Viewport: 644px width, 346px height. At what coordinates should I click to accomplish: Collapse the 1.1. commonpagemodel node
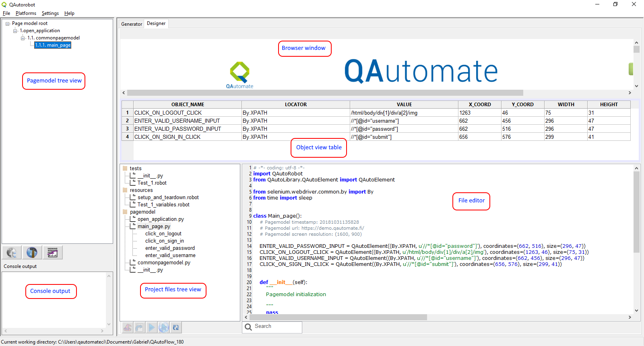pos(23,38)
